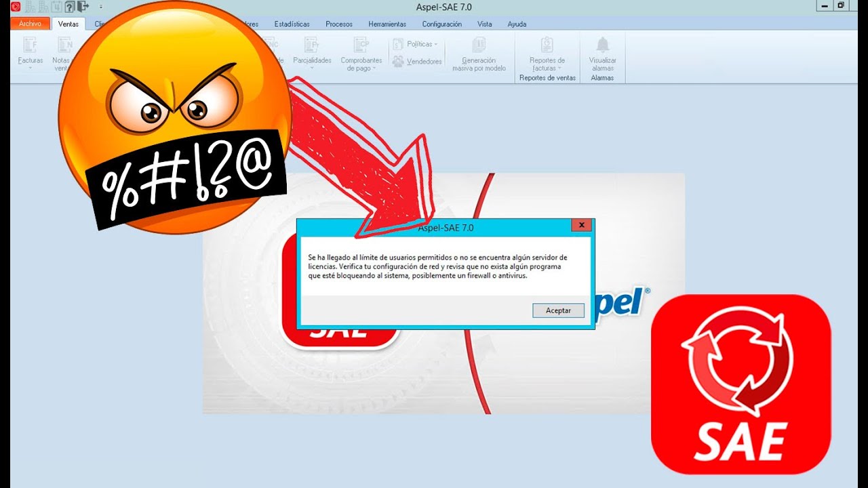Click the Políticas document icon
Image resolution: width=868 pixels, height=488 pixels.
click(398, 44)
